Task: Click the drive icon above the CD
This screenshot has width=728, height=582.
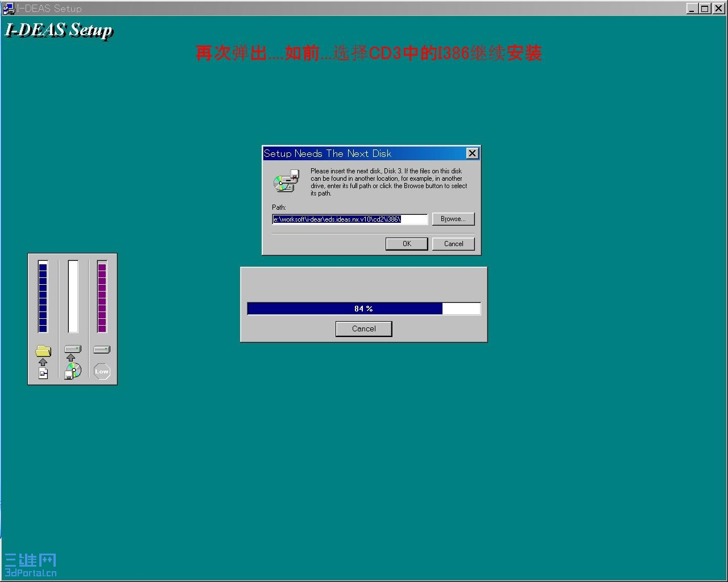Action: 73,349
